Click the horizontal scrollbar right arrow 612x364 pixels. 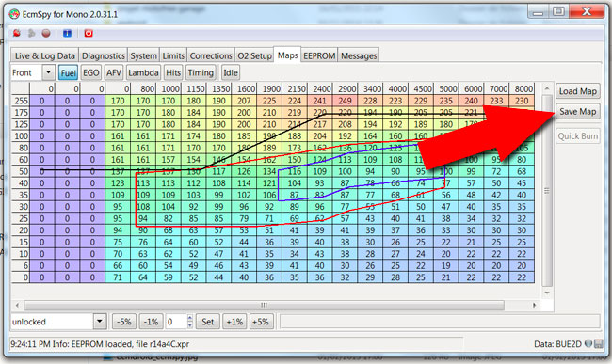coord(534,305)
